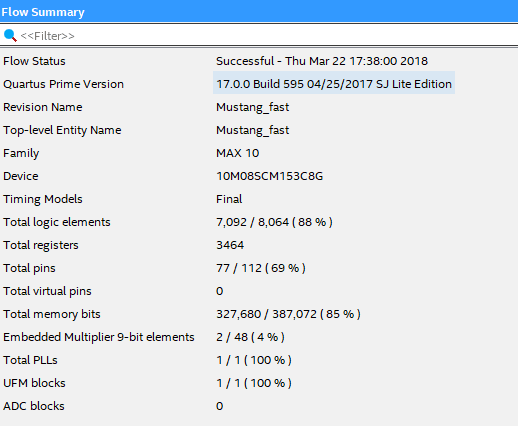This screenshot has width=518, height=426.
Task: Select the Flow Summary title bar
Action: (x=259, y=12)
